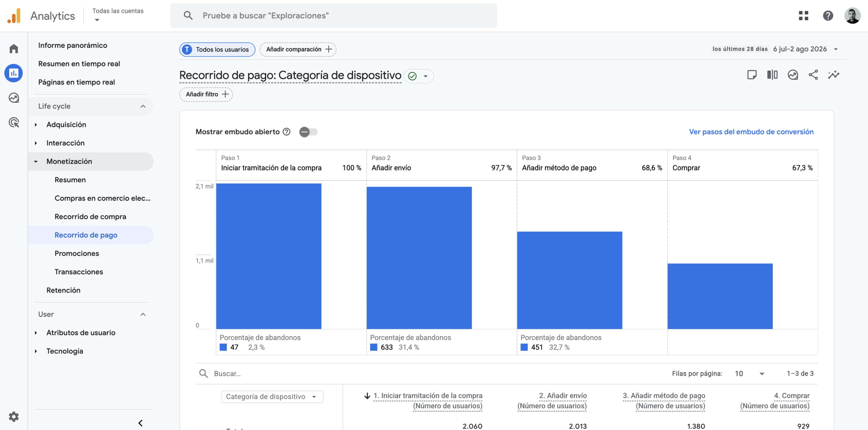Open Informe panorámico
The width and height of the screenshot is (868, 430).
point(73,45)
